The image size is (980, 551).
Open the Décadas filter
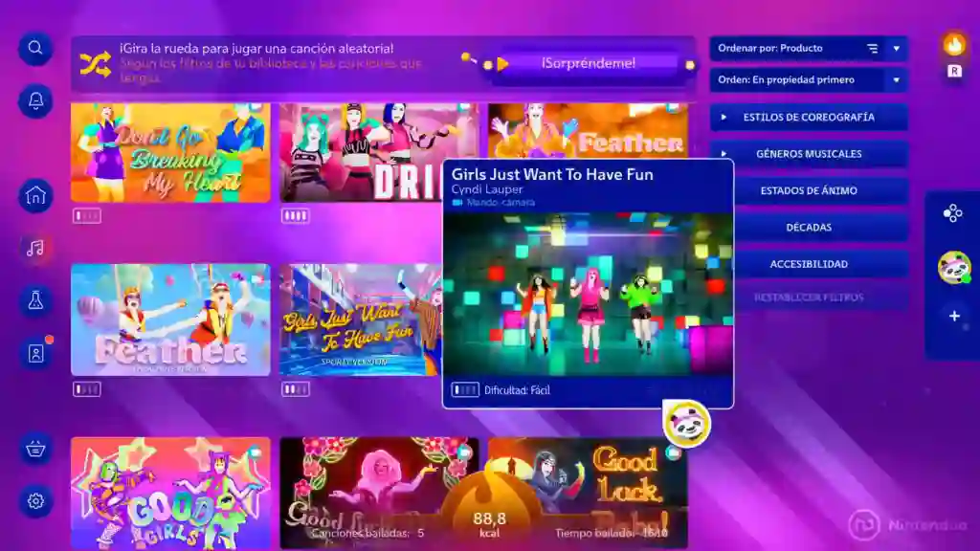[x=809, y=228]
